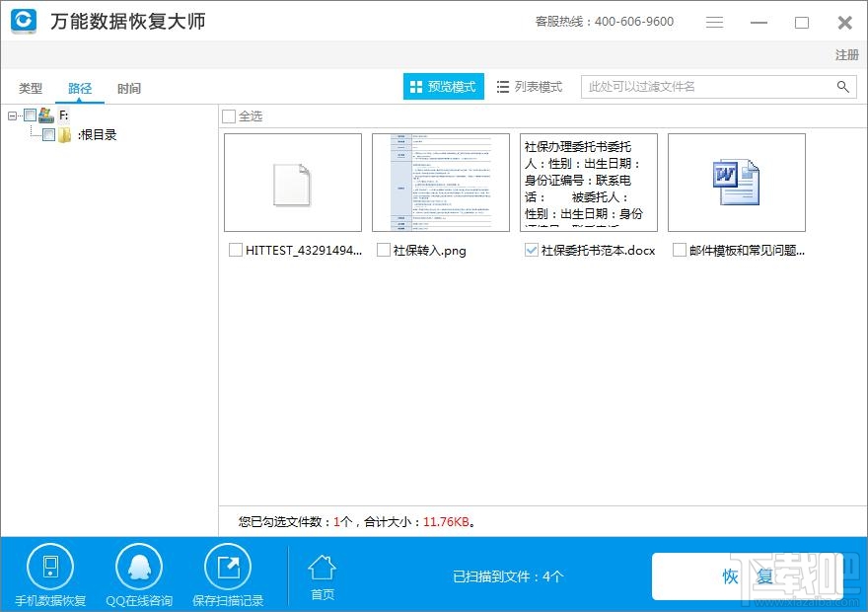
Task: Uncheck 社保委托书范本.docx
Action: (530, 250)
